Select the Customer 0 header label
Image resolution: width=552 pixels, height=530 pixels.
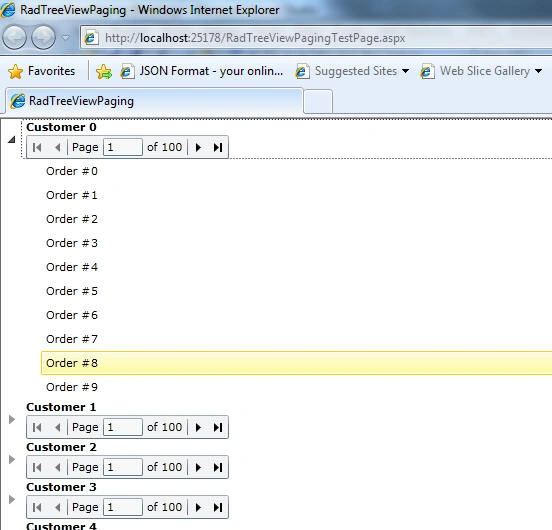point(61,127)
